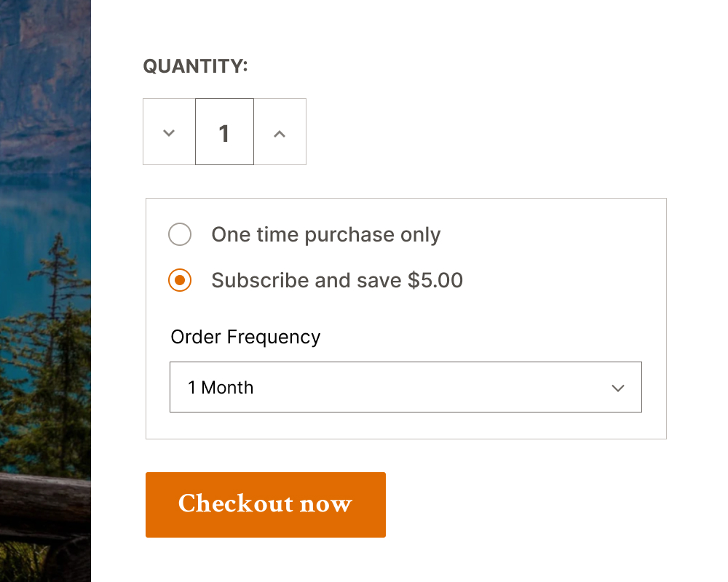
Task: Increase quantity with the up chevron
Action: point(280,132)
